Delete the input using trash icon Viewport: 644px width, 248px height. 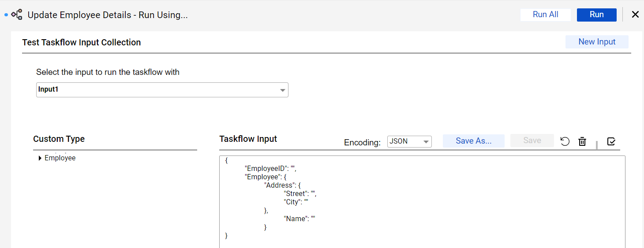click(x=582, y=141)
